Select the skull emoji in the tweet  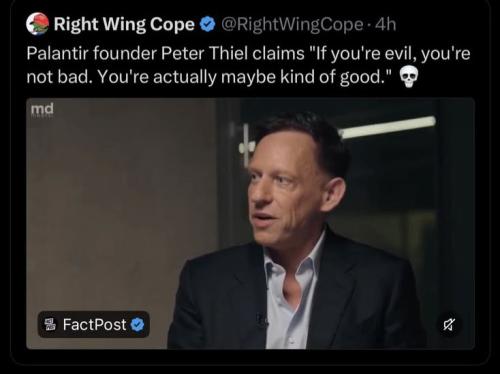tap(408, 77)
